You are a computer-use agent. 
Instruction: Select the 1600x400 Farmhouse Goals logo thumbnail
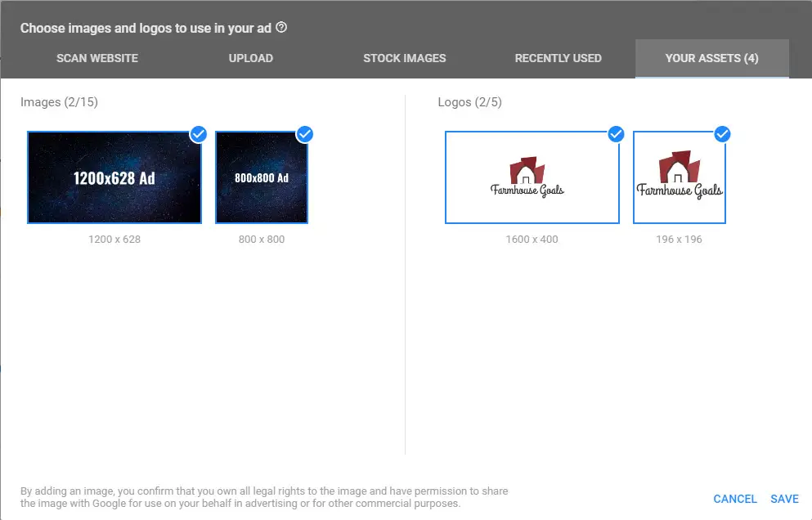[532, 177]
